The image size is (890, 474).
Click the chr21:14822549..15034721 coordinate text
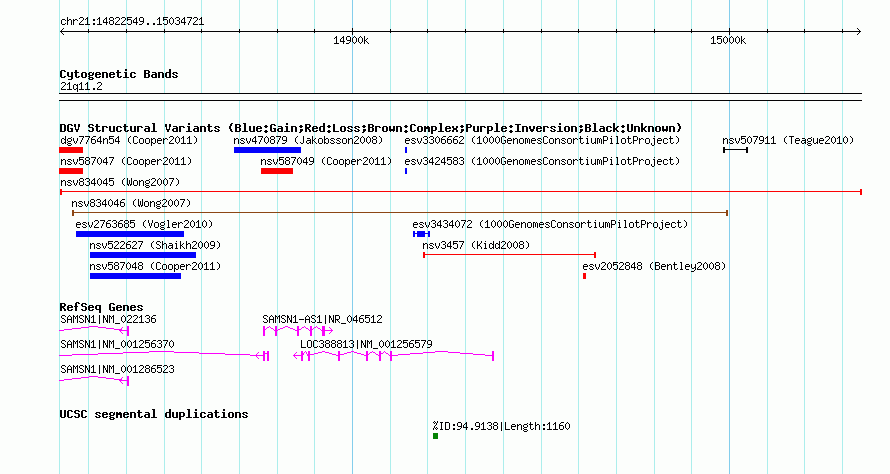[132, 22]
